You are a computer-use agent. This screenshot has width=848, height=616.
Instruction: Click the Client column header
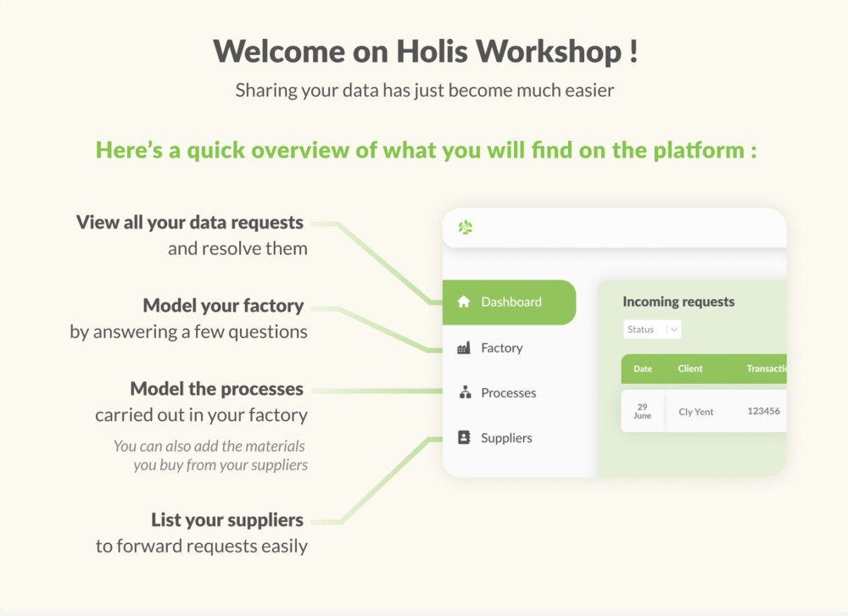coord(690,369)
